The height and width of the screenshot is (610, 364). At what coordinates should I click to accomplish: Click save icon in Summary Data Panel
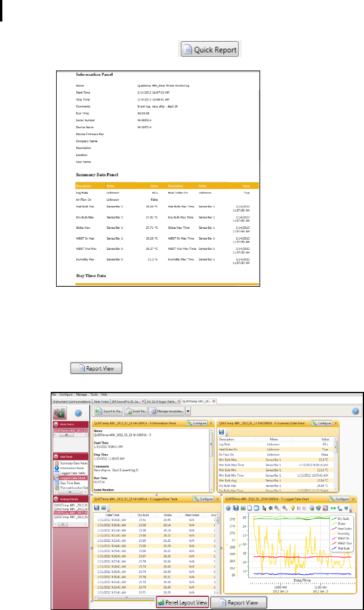(x=221, y=432)
